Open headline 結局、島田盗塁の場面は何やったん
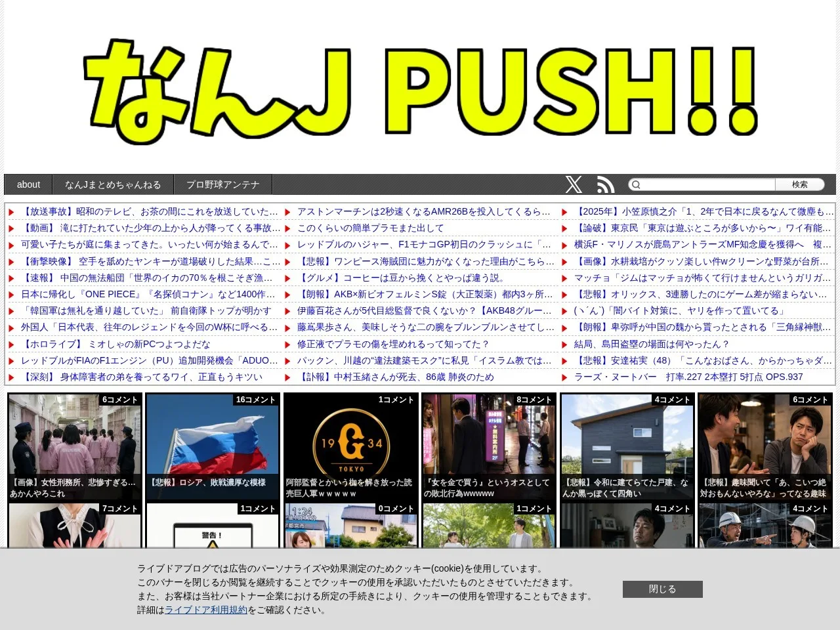The image size is (840, 630). click(652, 344)
